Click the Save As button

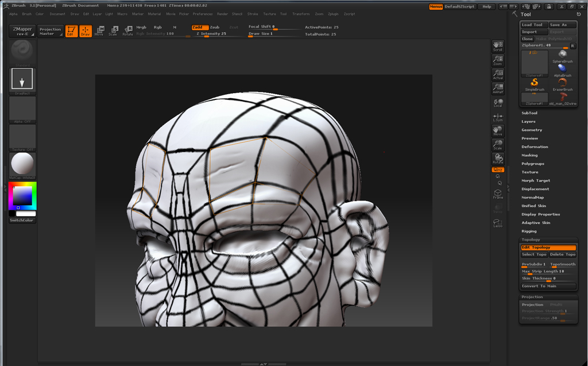[562, 25]
